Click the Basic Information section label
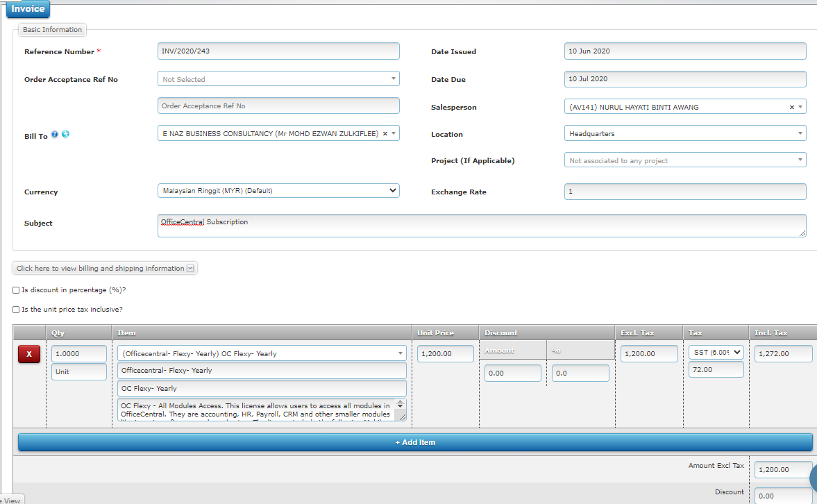Viewport: 817px width, 504px height. [52, 30]
